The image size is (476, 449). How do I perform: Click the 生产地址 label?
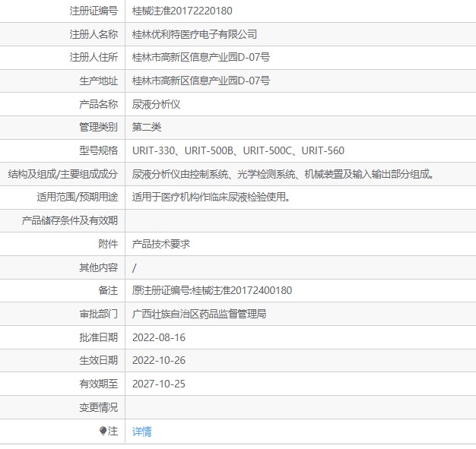point(98,81)
